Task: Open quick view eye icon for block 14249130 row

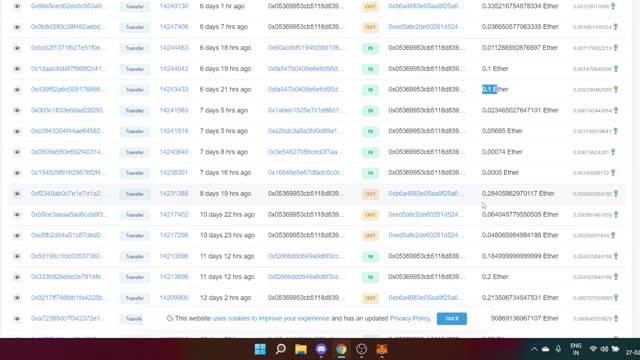Action: click(x=17, y=6)
